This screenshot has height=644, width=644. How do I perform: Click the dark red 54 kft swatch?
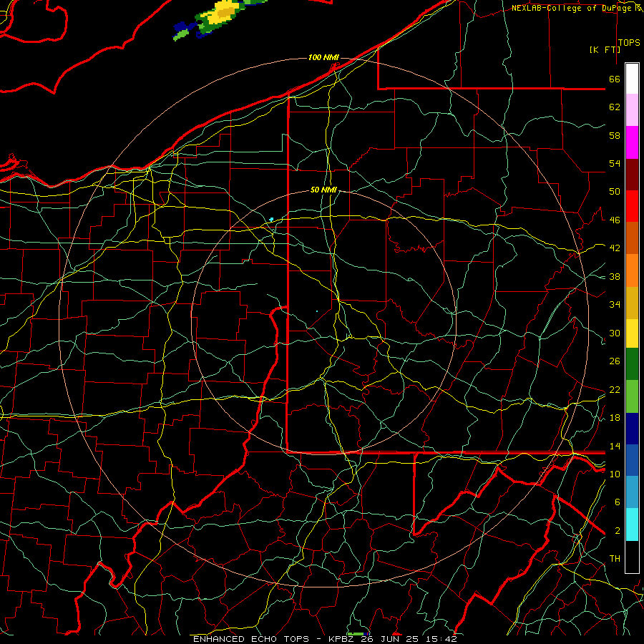(632, 175)
